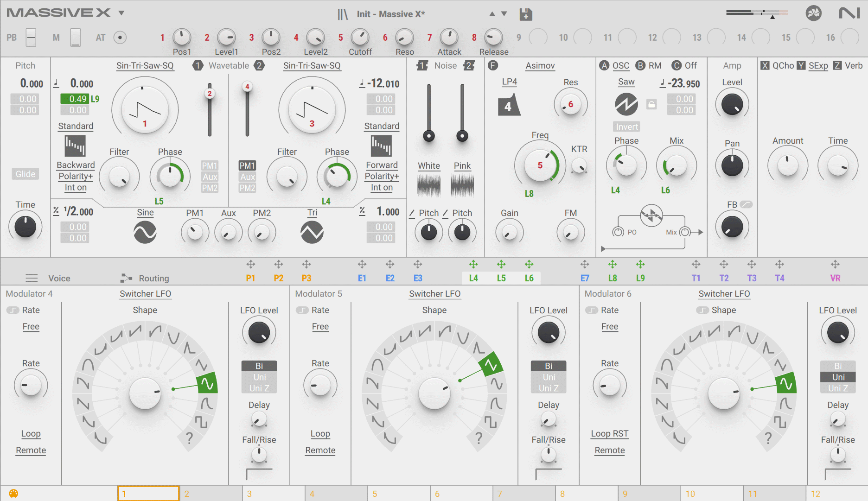Click the insert effect routing icon in the feedback diagram
The height and width of the screenshot is (501, 868).
coord(651,215)
